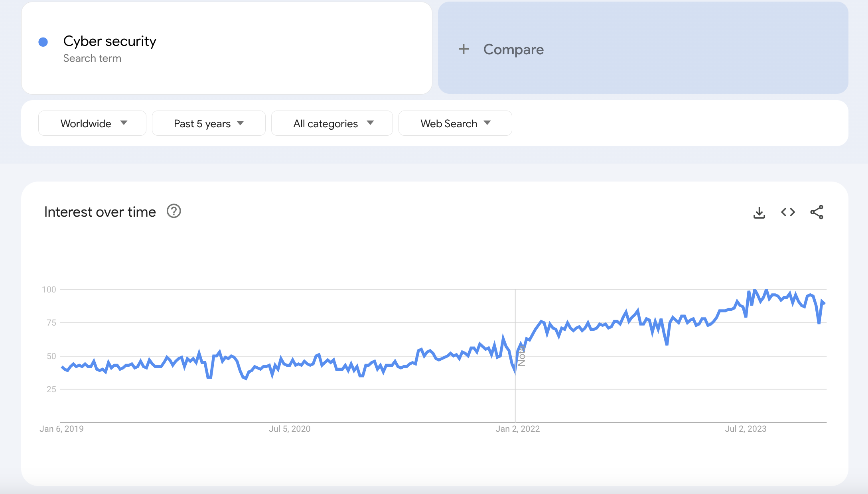Open the Worldwide region dropdown
868x494 pixels.
tap(92, 123)
